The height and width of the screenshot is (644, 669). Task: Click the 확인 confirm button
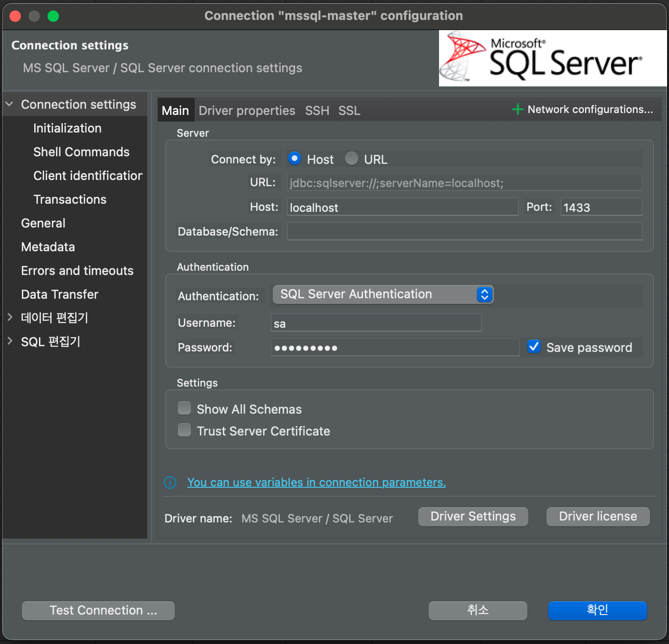[598, 610]
